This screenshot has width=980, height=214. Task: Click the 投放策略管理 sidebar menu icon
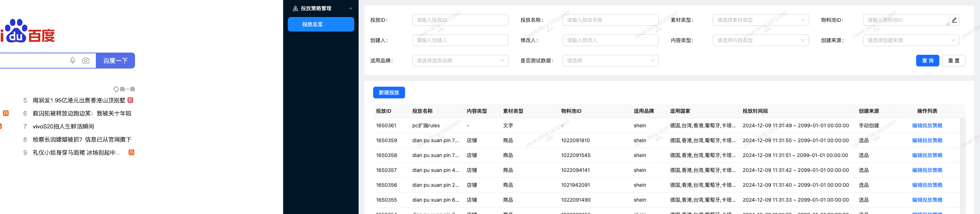coord(295,8)
